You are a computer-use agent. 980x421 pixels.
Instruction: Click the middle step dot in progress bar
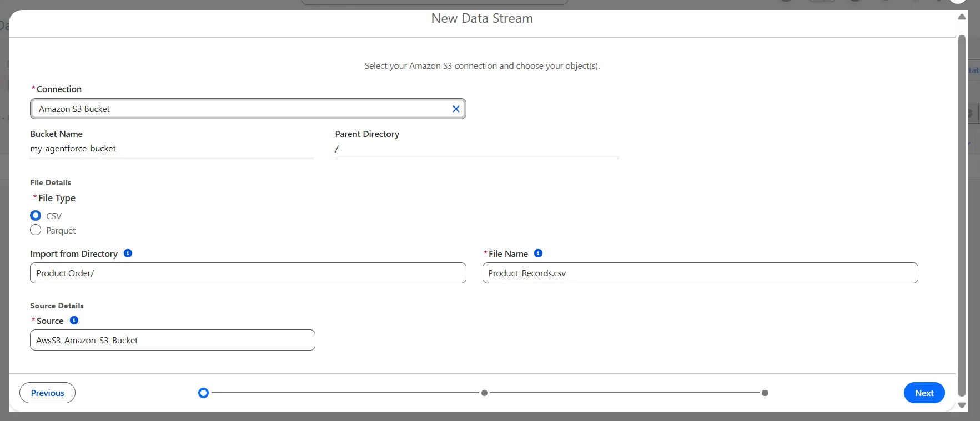click(x=484, y=393)
